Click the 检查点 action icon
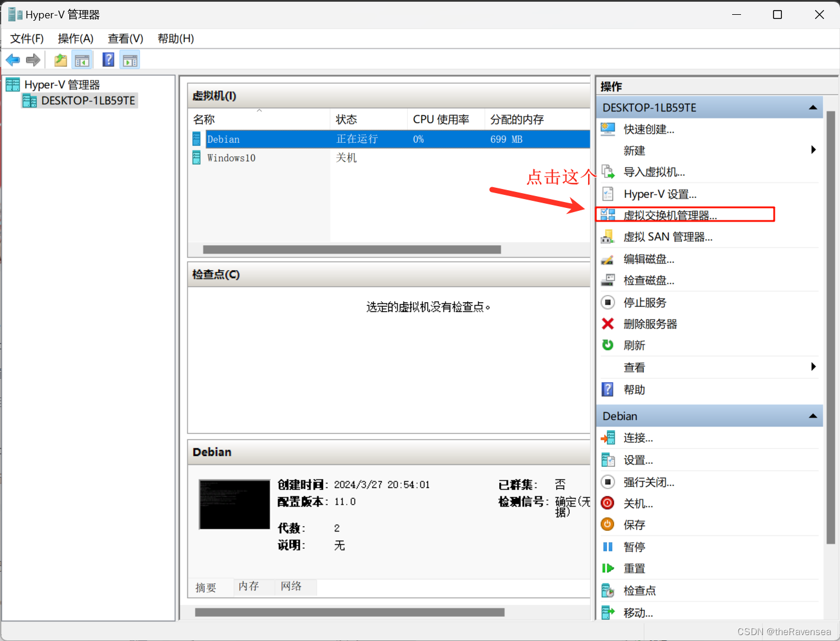The image size is (840, 641). 608,590
